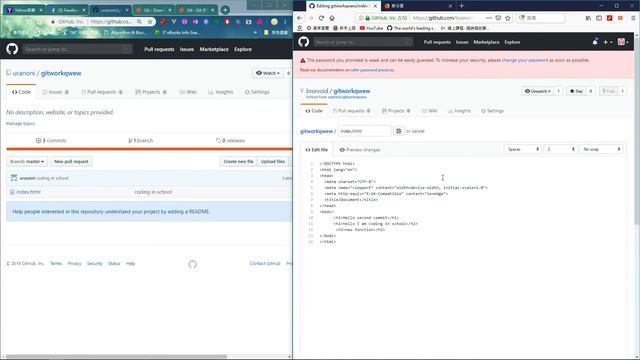Open Settings tab in right repo

[492, 111]
